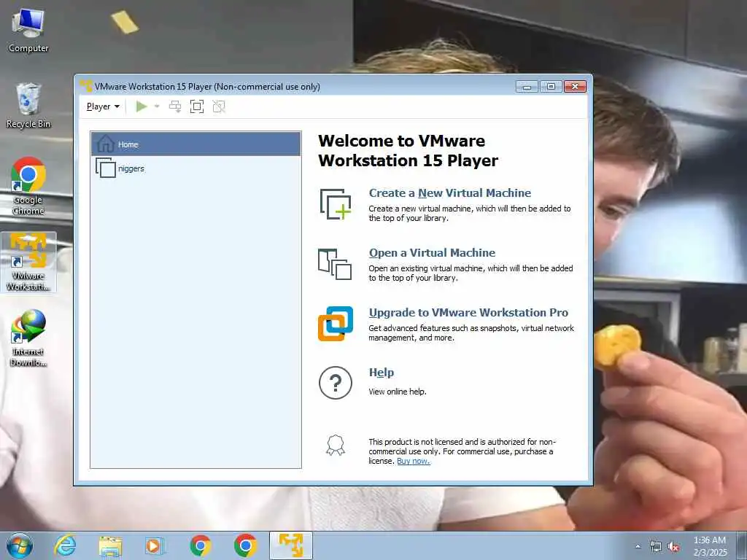Close the VMware Player window
This screenshot has height=560, width=747.
[x=575, y=87]
